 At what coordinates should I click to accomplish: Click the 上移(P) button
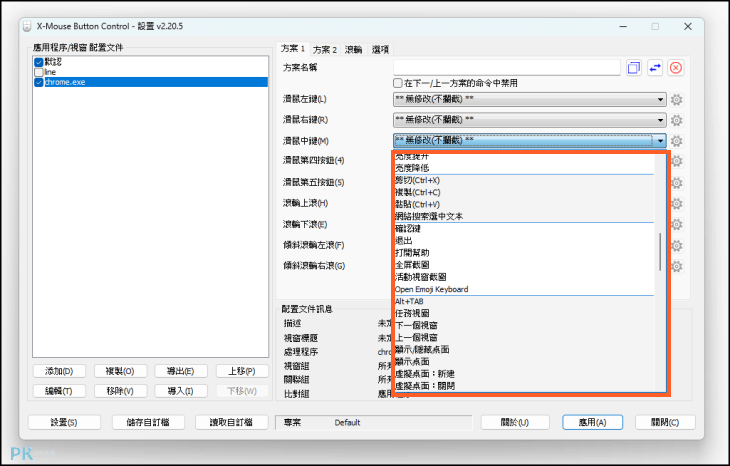[x=242, y=371]
